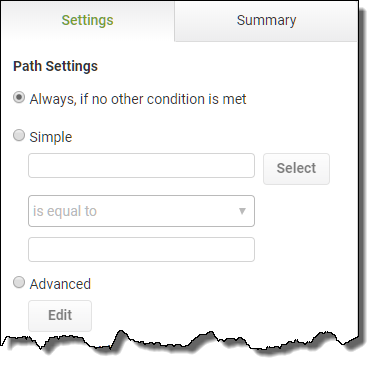Click the dropdown arrow in the operator combo box
Screen dimensions: 374x375
(242, 211)
